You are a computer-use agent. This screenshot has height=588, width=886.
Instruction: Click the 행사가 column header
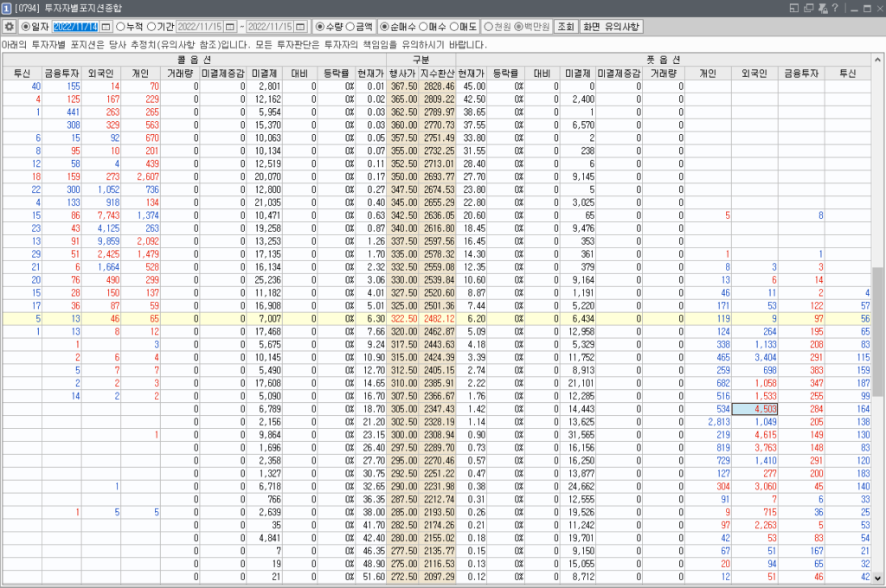[404, 73]
